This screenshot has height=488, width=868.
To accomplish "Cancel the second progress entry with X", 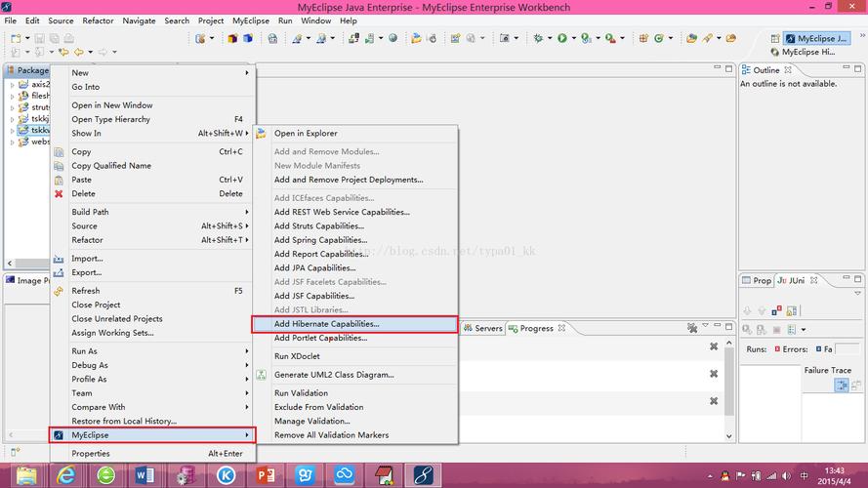I will [x=714, y=374].
